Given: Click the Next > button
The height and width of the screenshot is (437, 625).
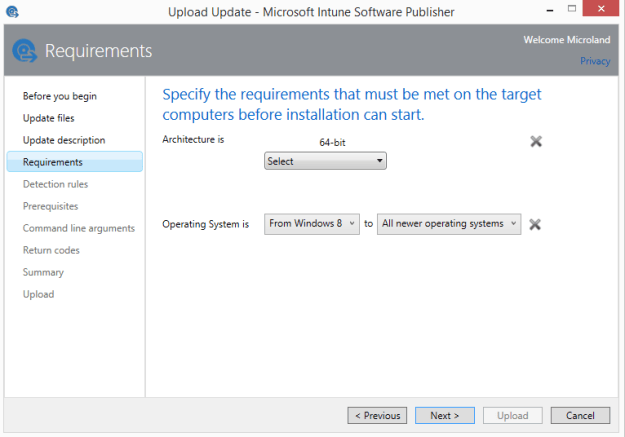Looking at the screenshot, I should click(445, 415).
